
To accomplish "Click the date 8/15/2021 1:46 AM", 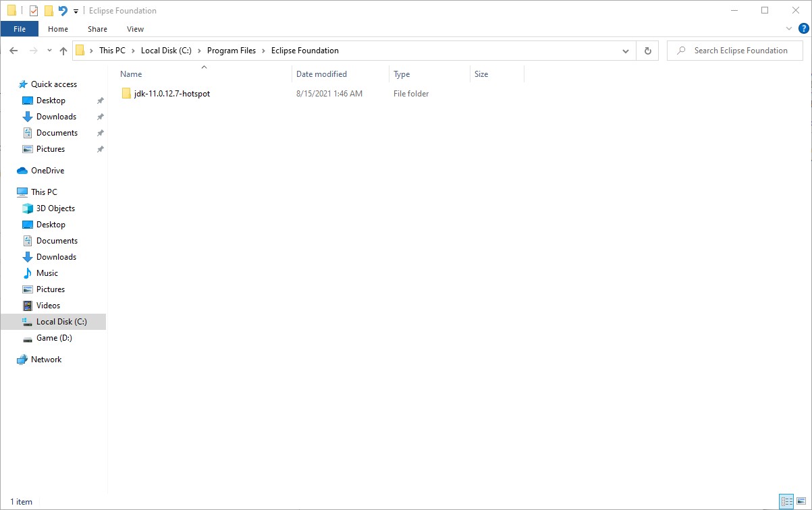I will [329, 94].
